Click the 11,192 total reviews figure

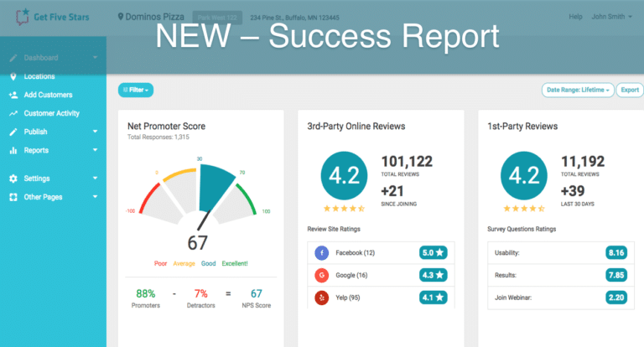(x=583, y=162)
